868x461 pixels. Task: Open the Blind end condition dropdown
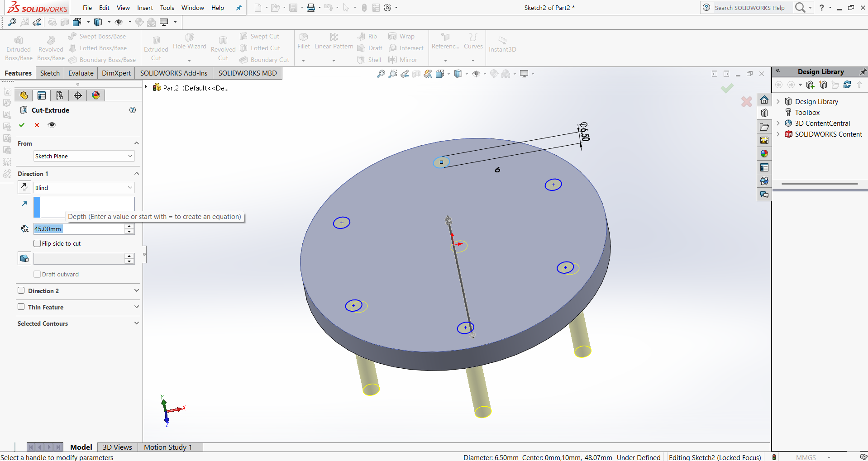click(84, 188)
